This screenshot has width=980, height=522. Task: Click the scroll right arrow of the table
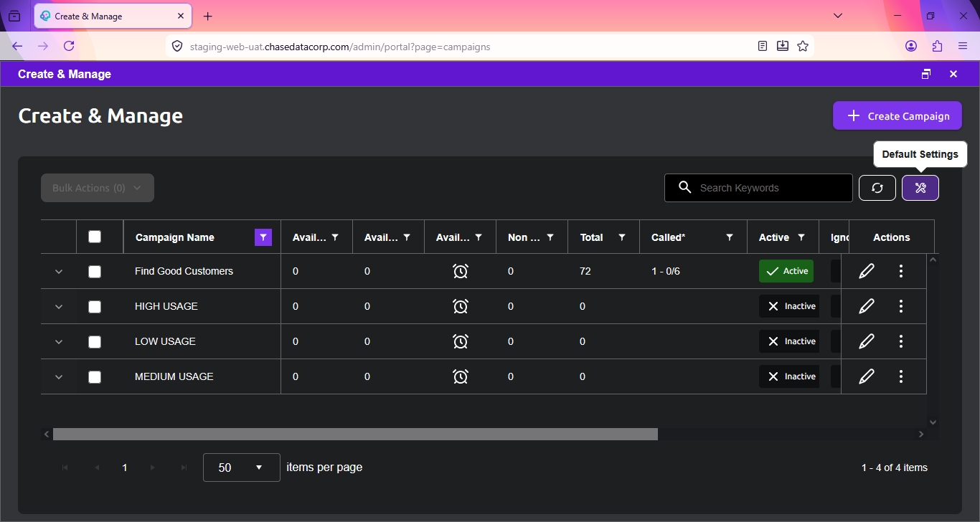click(921, 434)
